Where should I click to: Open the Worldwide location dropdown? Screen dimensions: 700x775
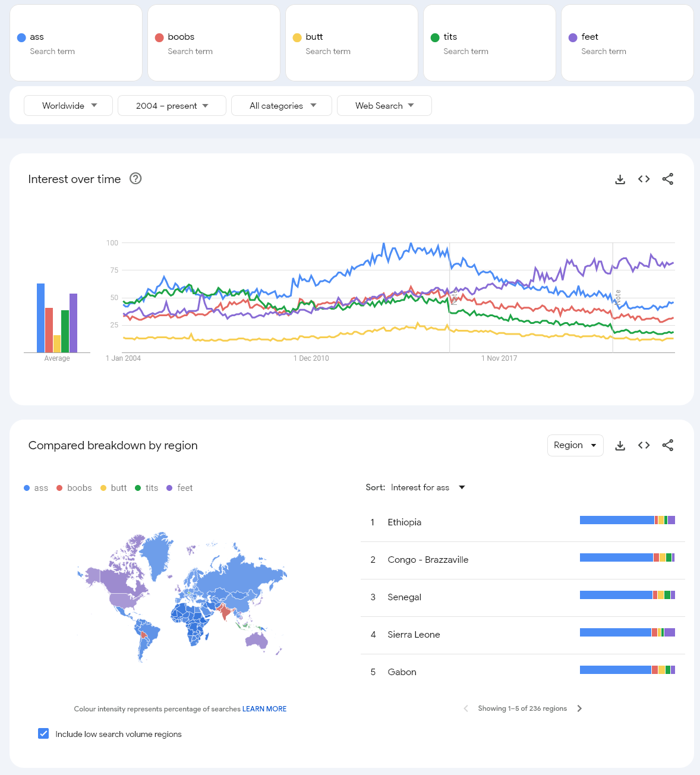point(68,106)
